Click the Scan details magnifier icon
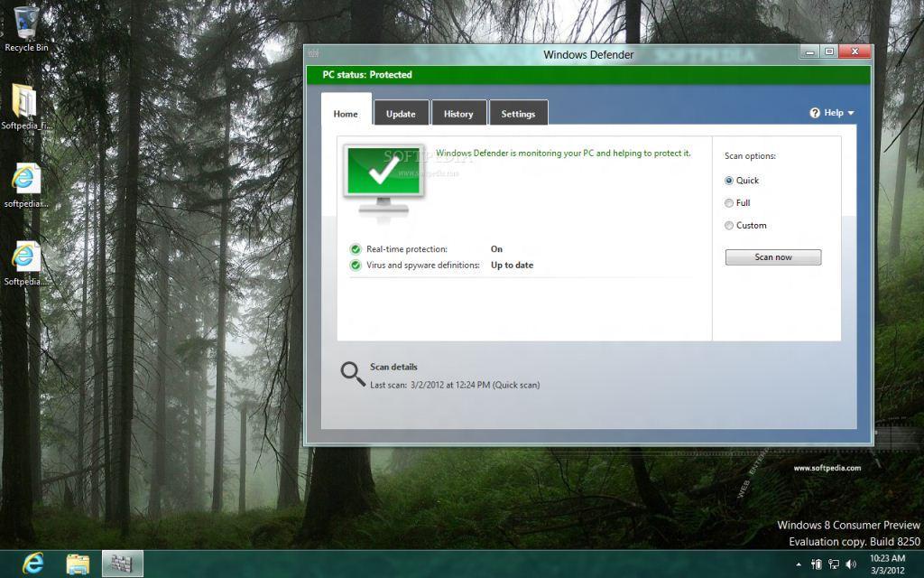 point(353,374)
